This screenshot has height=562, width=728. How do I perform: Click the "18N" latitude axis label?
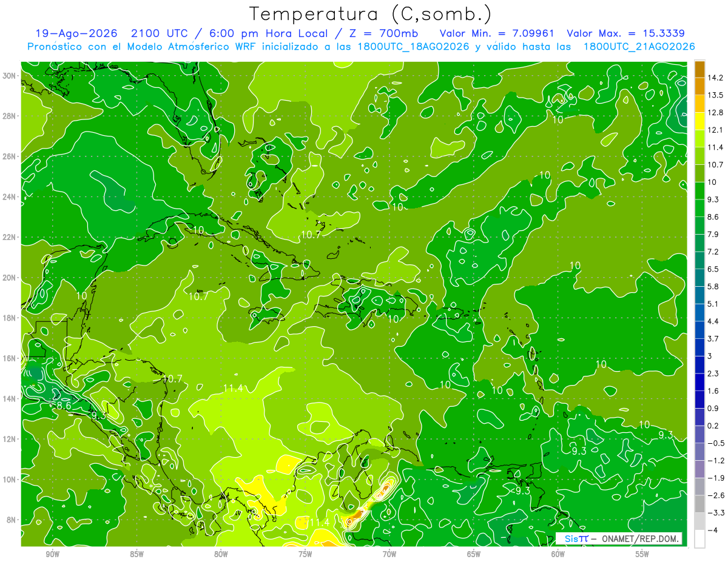point(10,318)
